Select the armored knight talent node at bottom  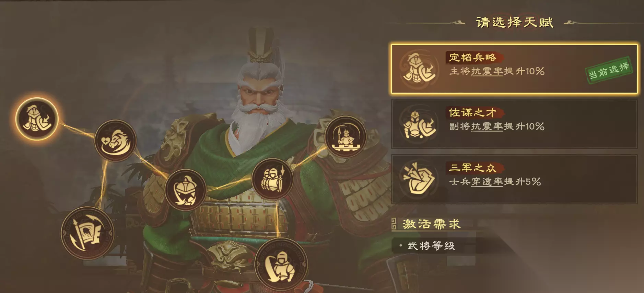281,265
